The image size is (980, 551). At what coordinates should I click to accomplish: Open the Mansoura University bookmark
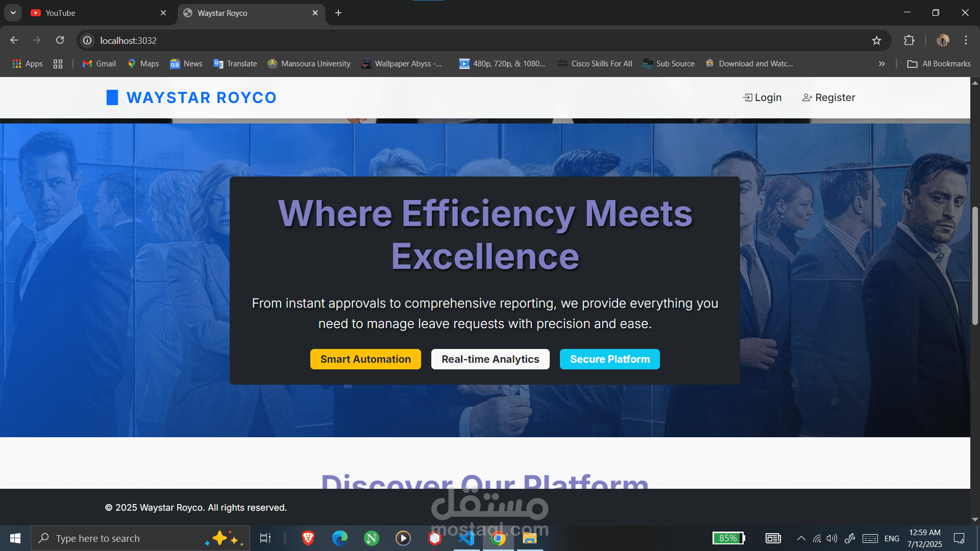tap(309, 64)
